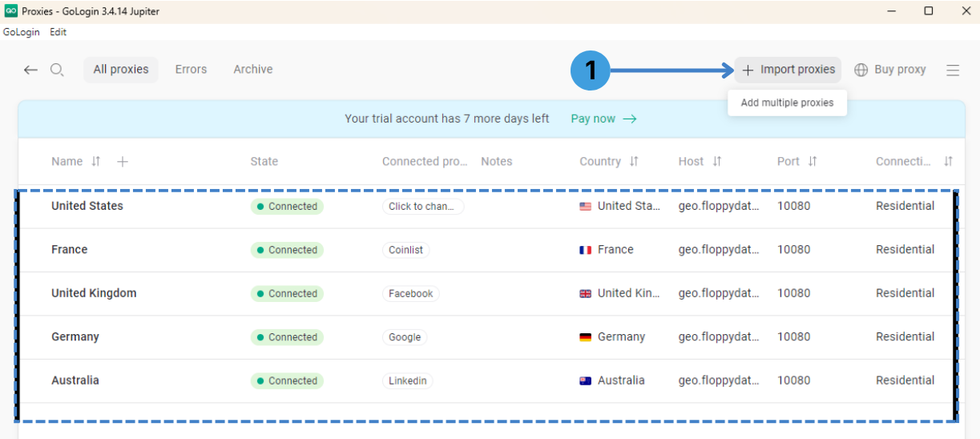Open the proxy search magnifier icon
Viewport: 980px width, 439px height.
57,70
